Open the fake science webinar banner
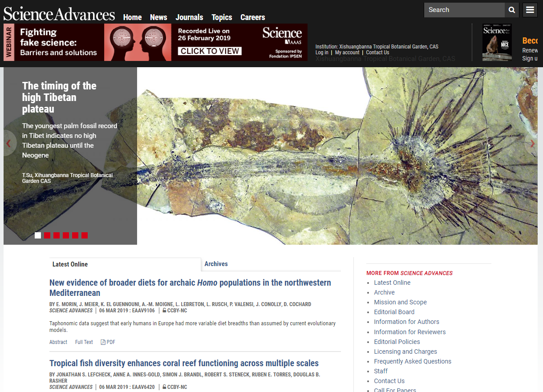This screenshot has width=543, height=392. coord(155,42)
